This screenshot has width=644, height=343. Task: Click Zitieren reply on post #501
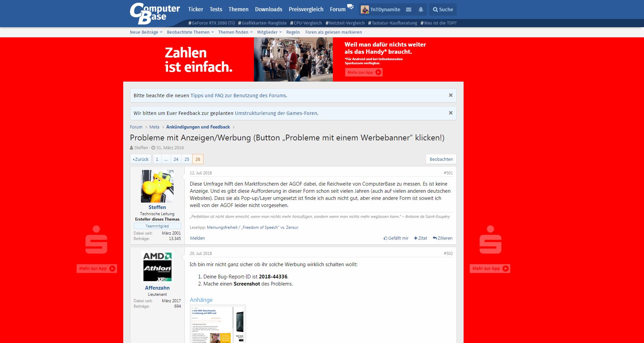(x=442, y=238)
